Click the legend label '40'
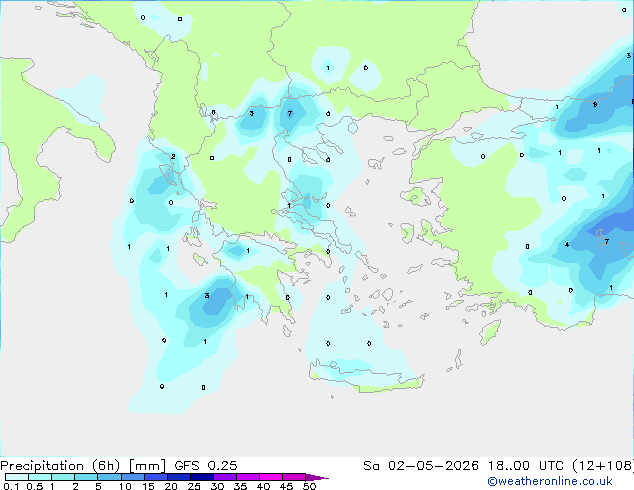This screenshot has height=490, width=634. 263,486
